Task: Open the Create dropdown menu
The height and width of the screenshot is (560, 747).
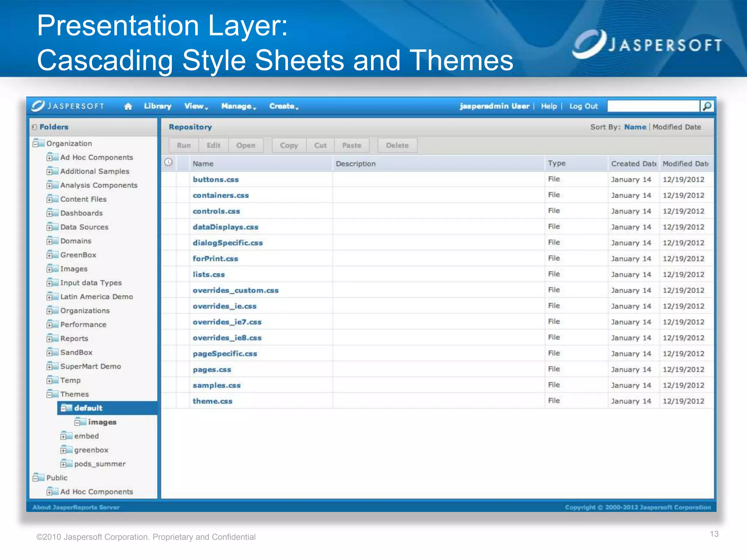Action: click(x=284, y=106)
